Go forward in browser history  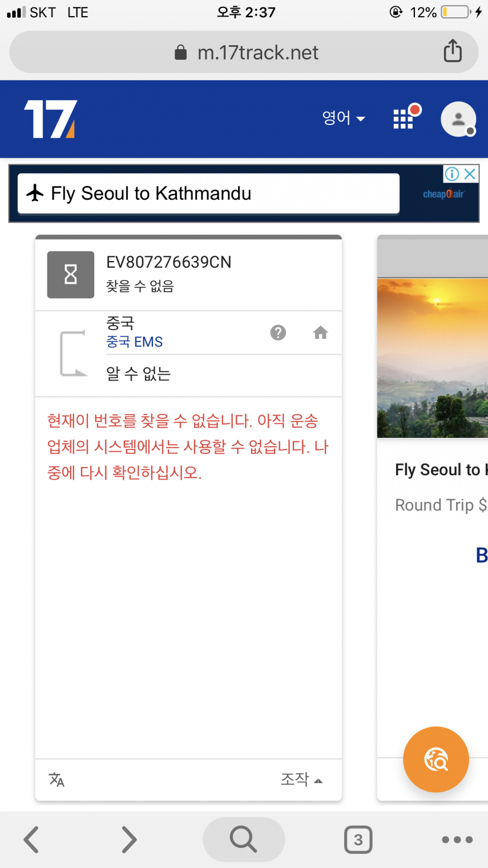coord(129,840)
